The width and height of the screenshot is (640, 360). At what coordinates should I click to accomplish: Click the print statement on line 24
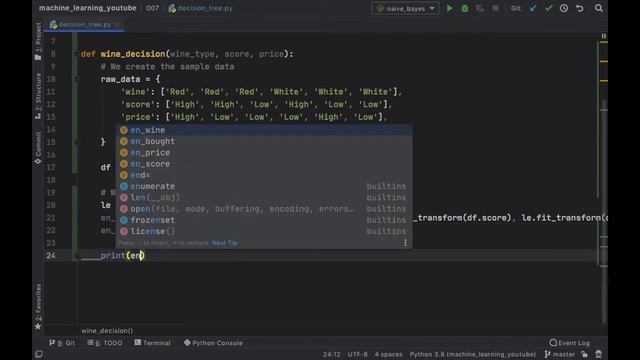(122, 256)
